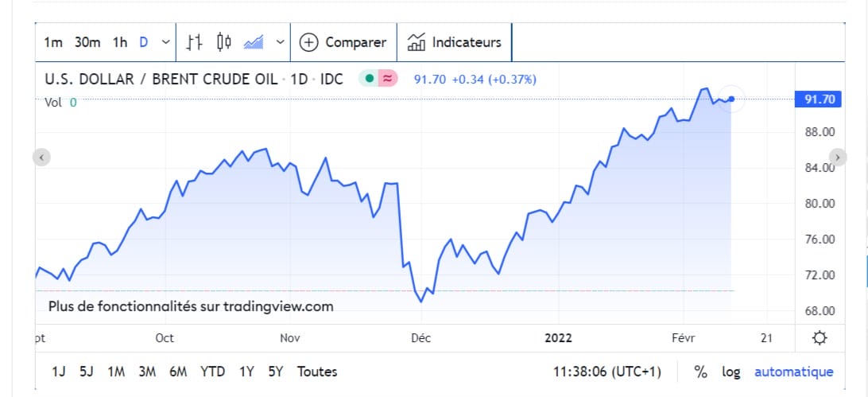The image size is (868, 397).
Task: Toggle log scale mode
Action: 730,372
